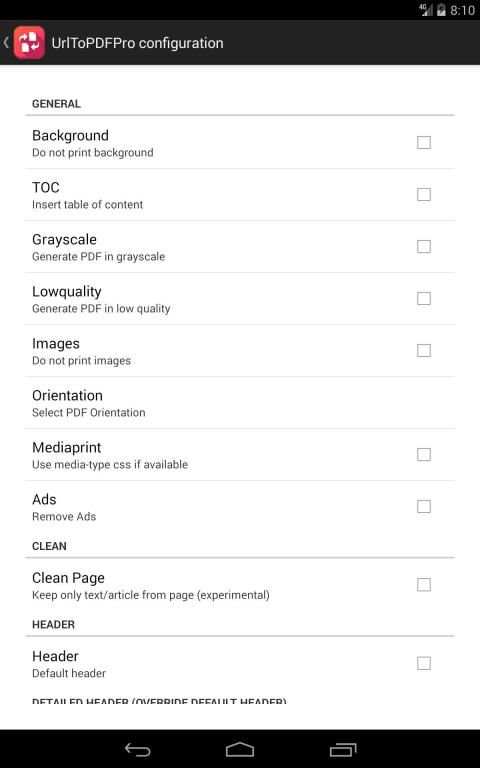This screenshot has height=768, width=480.
Task: Tap the Android home navigation button
Action: [x=240, y=749]
